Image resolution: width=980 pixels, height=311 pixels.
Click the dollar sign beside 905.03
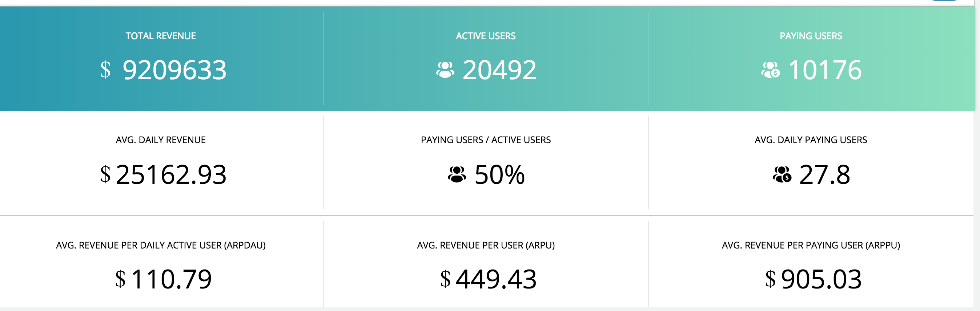coord(770,279)
